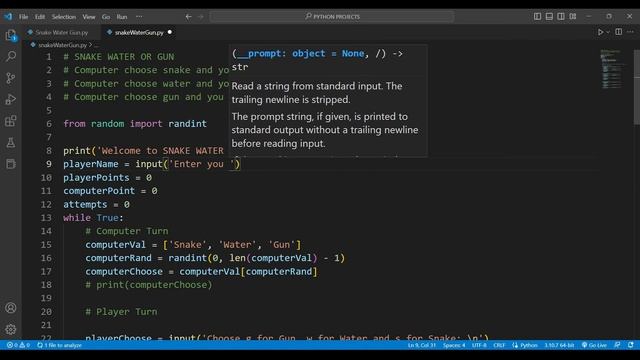This screenshot has height=360, width=640.
Task: Open the Source Control view
Action: tap(11, 78)
